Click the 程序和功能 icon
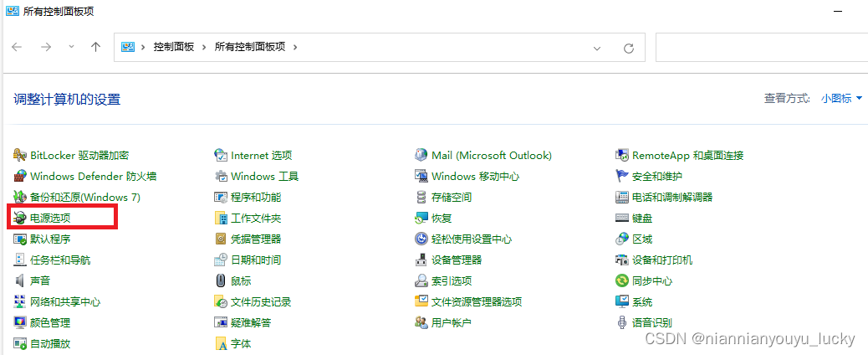The image size is (868, 355). [221, 197]
